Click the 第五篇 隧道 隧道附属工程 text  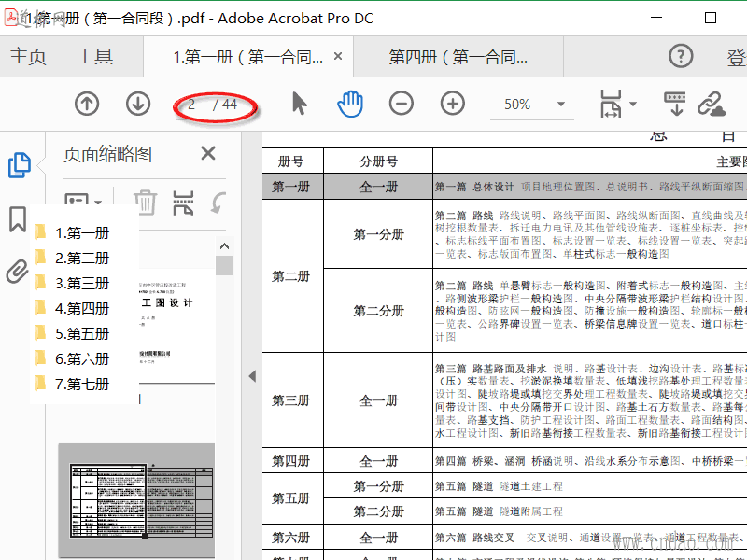click(499, 511)
